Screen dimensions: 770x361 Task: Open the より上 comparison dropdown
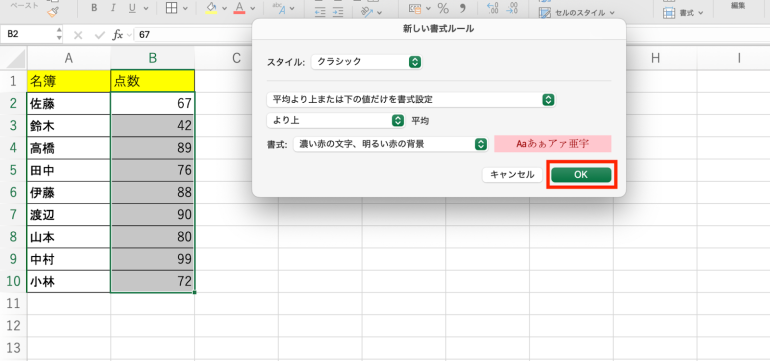335,120
